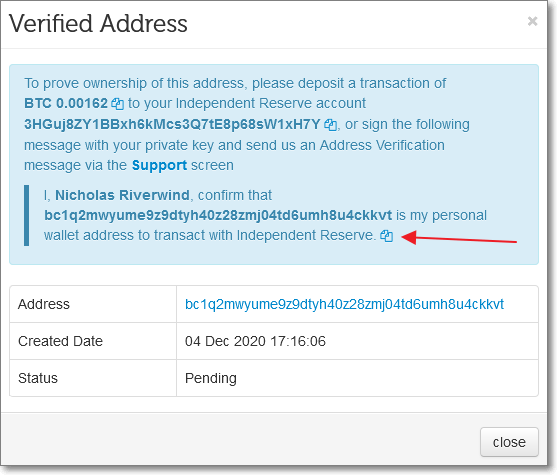Click the close button at the bottom

509,442
